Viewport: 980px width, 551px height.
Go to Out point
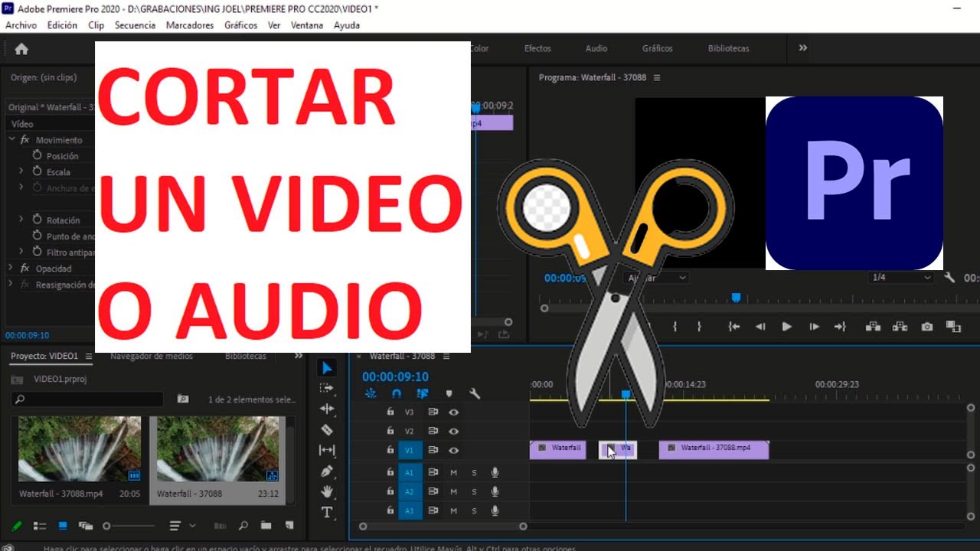(x=840, y=327)
